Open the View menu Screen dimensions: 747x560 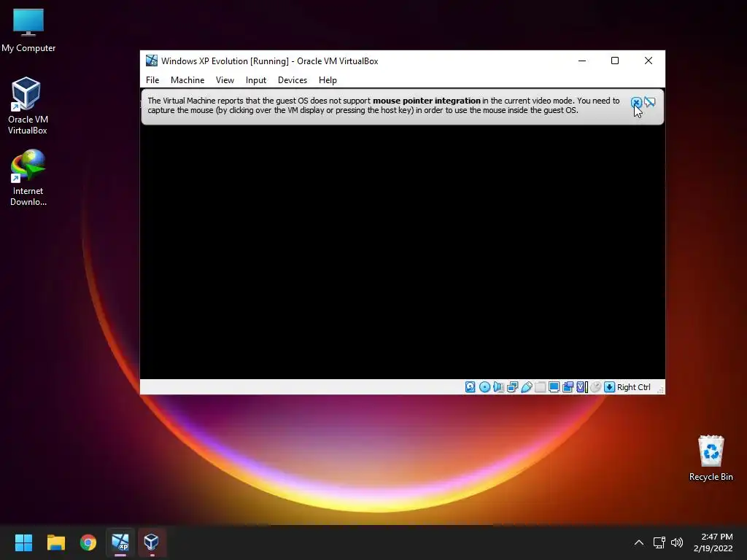coord(225,80)
